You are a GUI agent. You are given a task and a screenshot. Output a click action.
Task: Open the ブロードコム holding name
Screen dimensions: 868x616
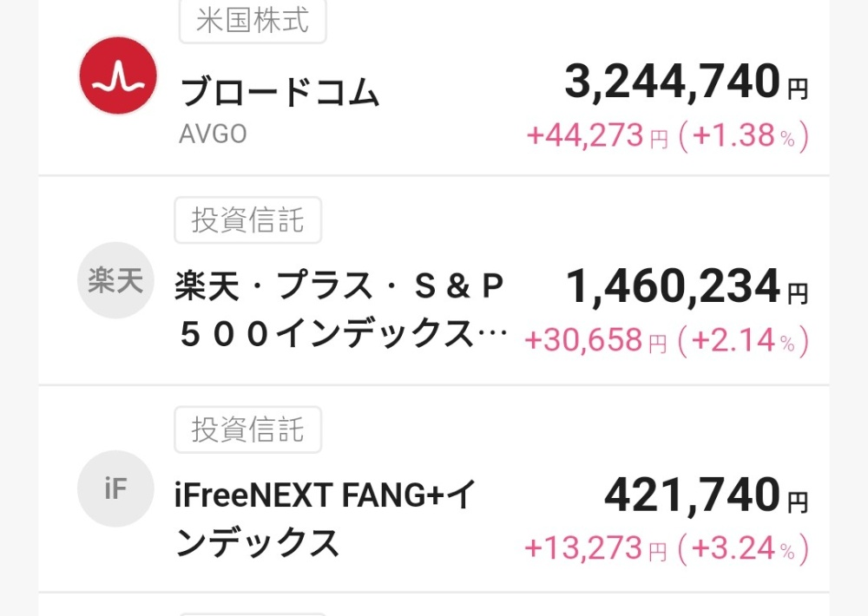pyautogui.click(x=280, y=92)
